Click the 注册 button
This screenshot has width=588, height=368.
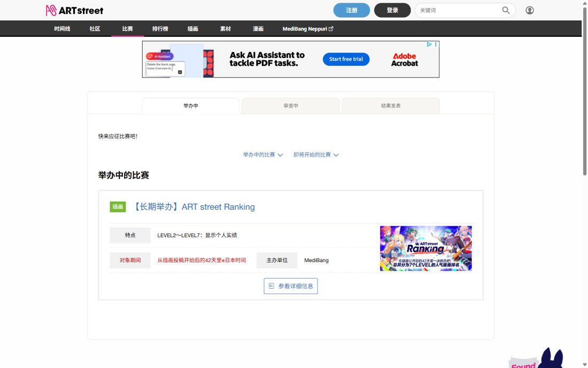[352, 10]
